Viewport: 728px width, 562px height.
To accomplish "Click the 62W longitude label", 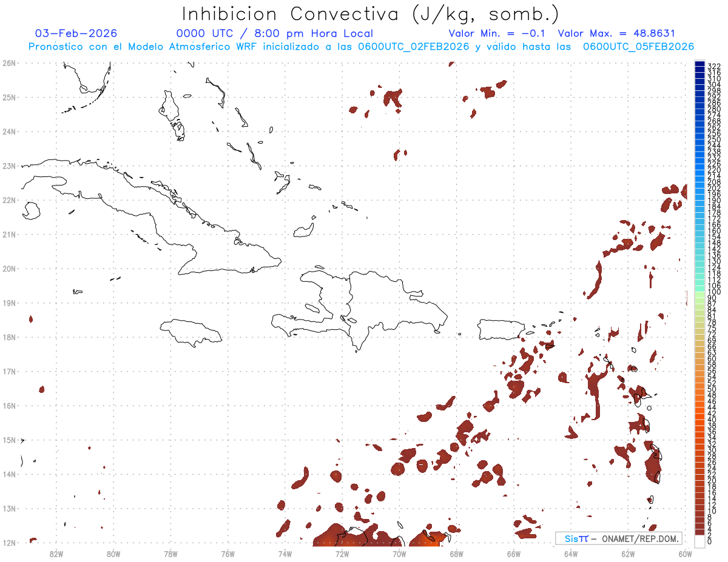I will [628, 554].
